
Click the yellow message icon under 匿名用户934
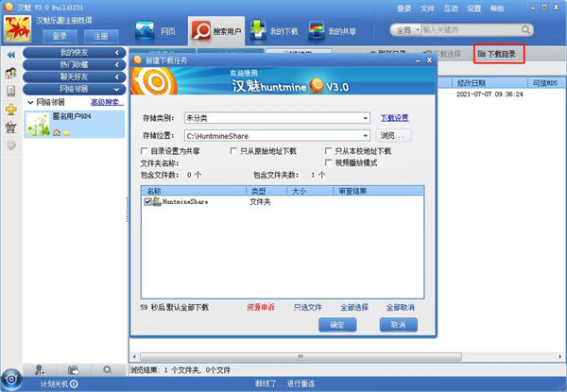point(66,132)
